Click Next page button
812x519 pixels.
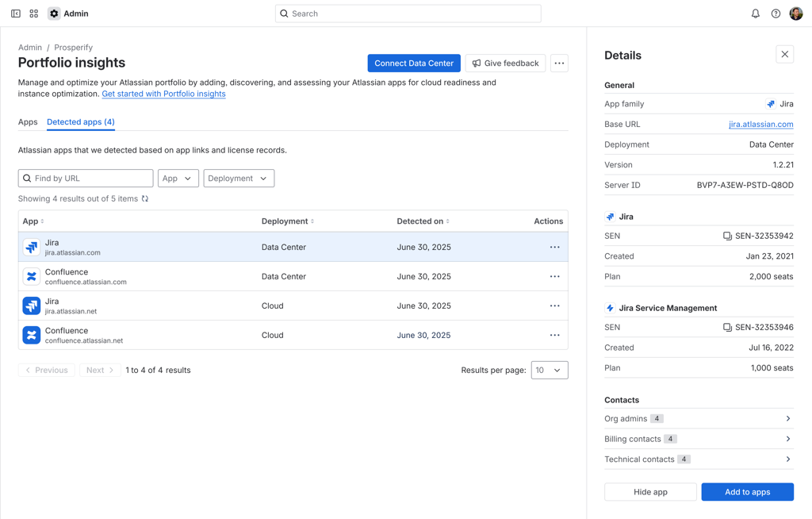coord(100,370)
